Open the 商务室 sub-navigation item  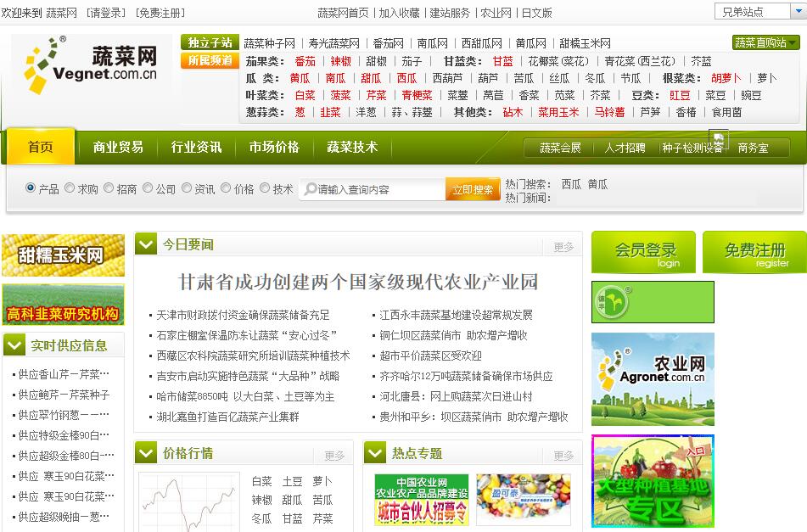tap(753, 148)
